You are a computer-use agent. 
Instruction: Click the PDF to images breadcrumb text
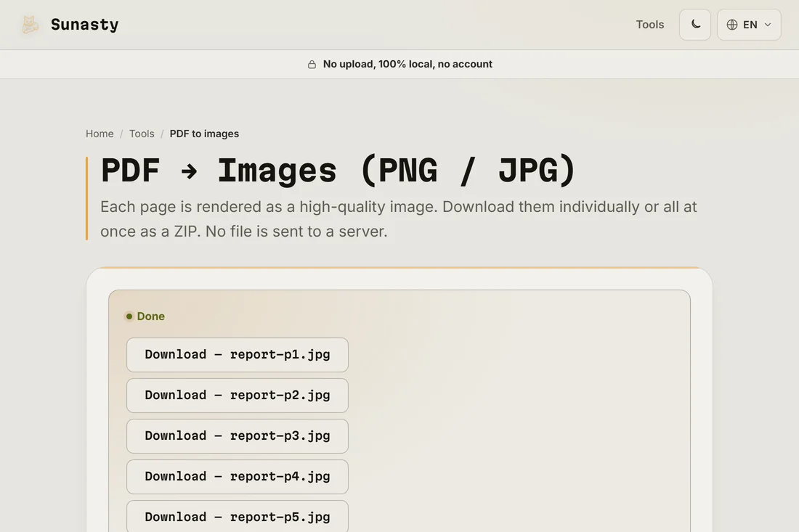pos(204,134)
